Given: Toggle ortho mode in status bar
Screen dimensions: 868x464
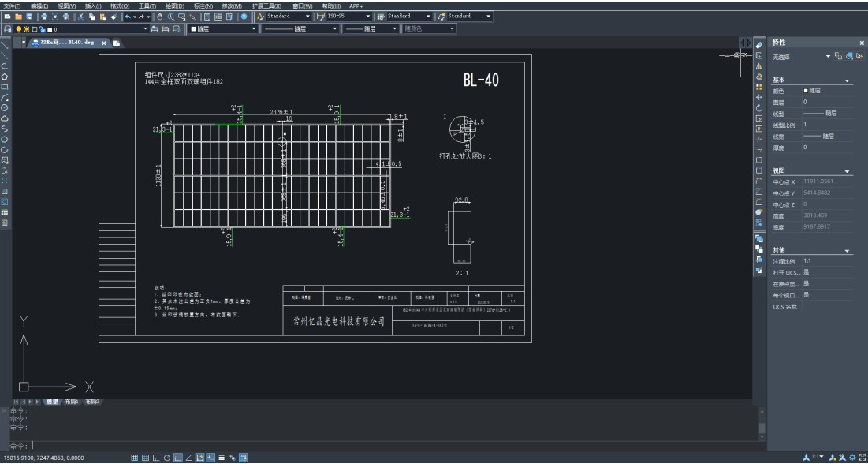Looking at the screenshot, I should [156, 458].
